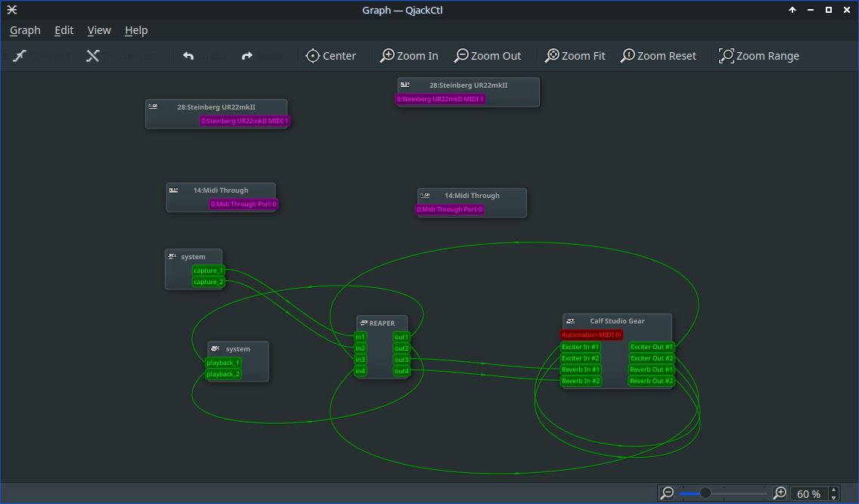
Task: Click the Connect toolbar icon
Action: click(20, 56)
